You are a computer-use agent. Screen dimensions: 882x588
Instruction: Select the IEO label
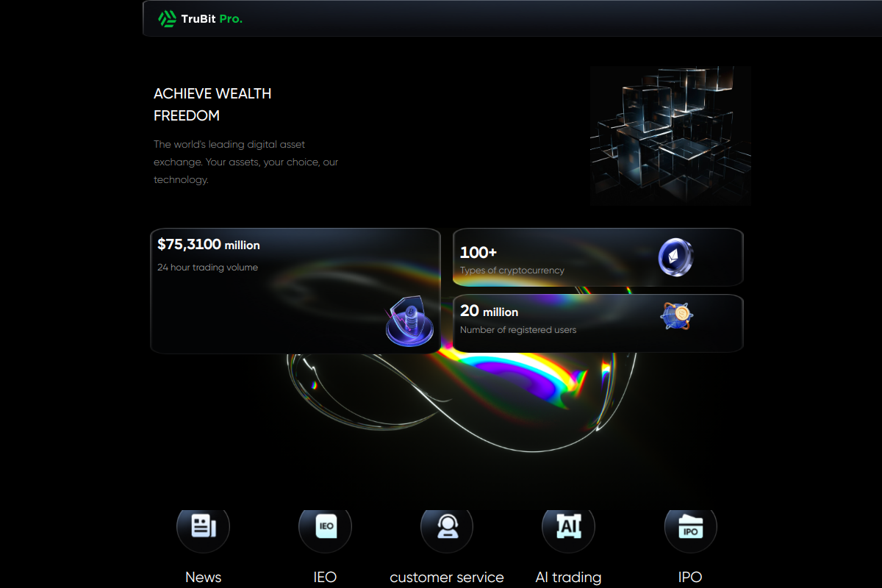[x=325, y=577]
